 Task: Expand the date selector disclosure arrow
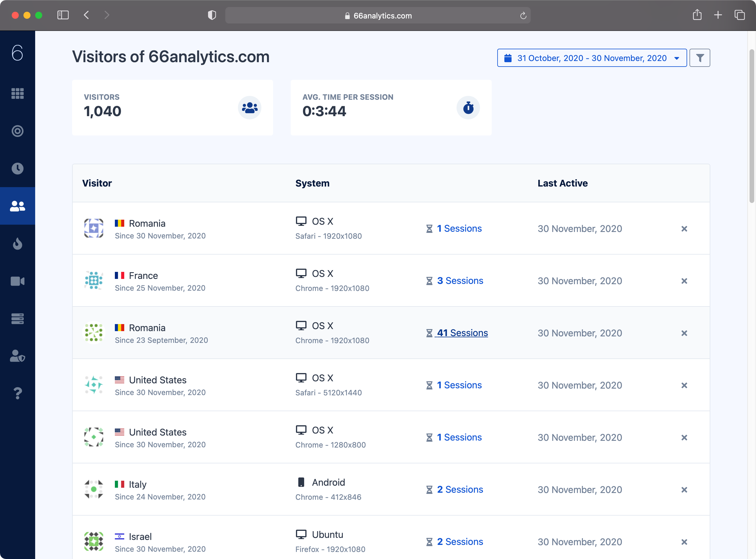[677, 58]
